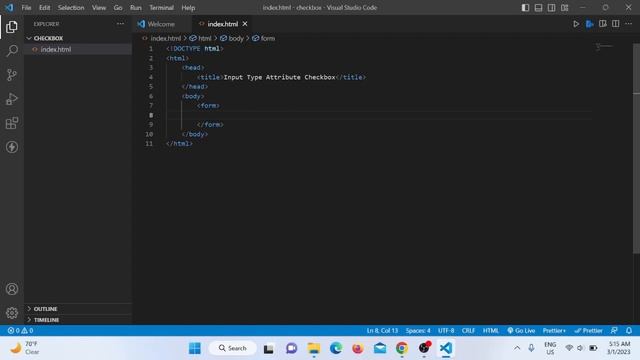Open the File menu
Image resolution: width=640 pixels, height=360 pixels.
point(27,8)
